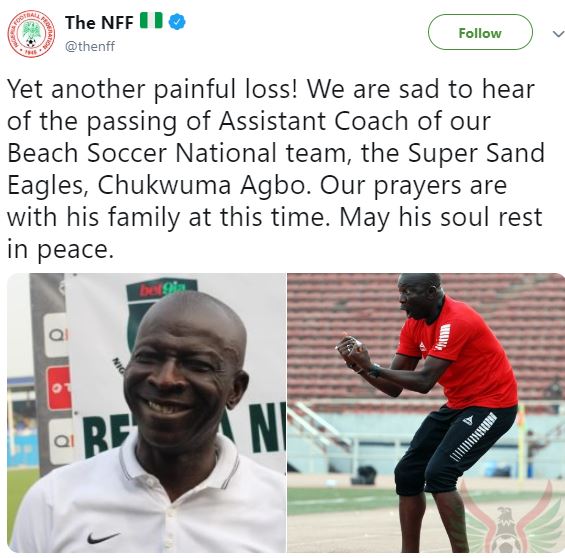565x558 pixels.
Task: Open The NFF display name
Action: click(x=99, y=22)
